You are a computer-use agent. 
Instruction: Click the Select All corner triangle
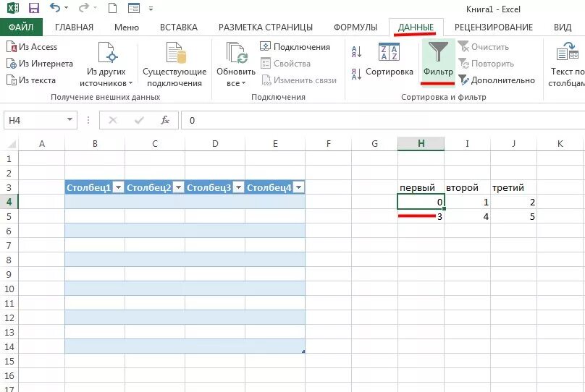click(12, 144)
